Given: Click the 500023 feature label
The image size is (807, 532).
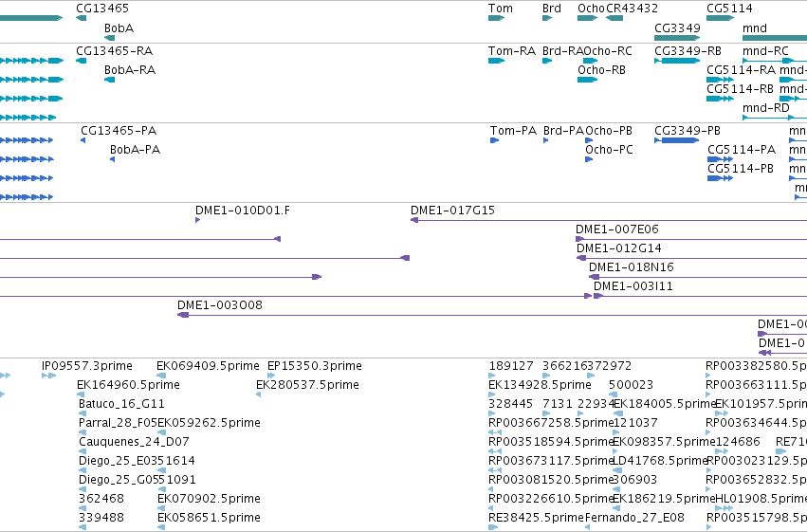Looking at the screenshot, I should pyautogui.click(x=631, y=385).
